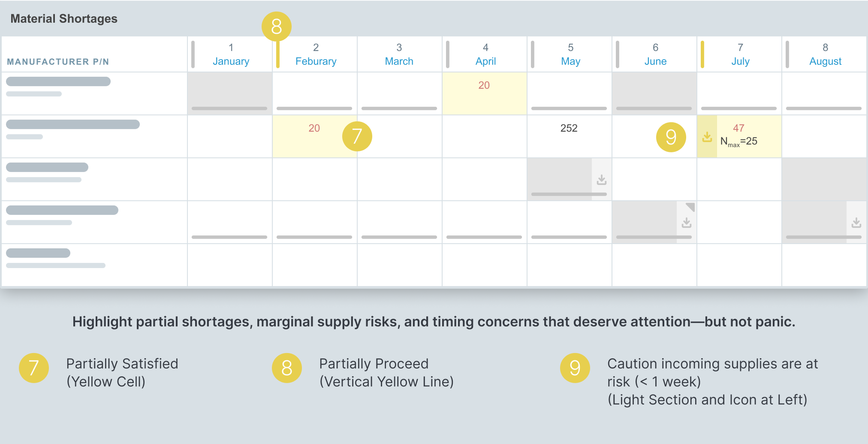868x444 pixels.
Task: Click the yellow April cell showing 20
Action: point(484,94)
